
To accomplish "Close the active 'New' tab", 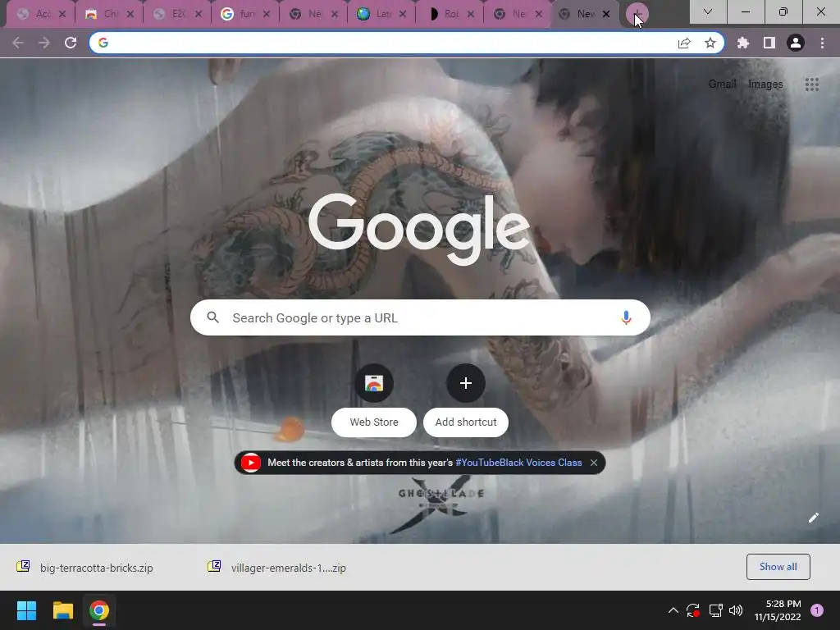I will tap(606, 14).
